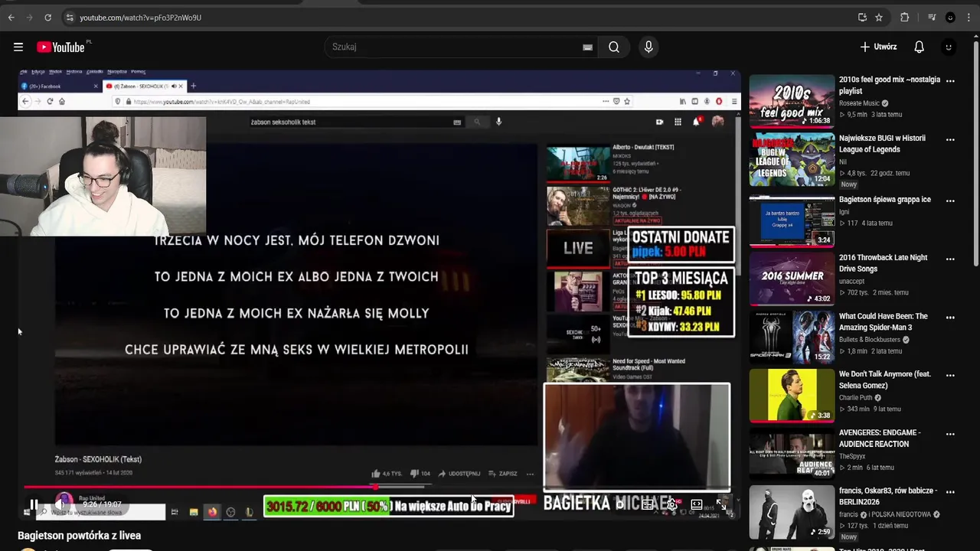
Task: Click video title Bagietson powtórka z livea
Action: tap(80, 536)
